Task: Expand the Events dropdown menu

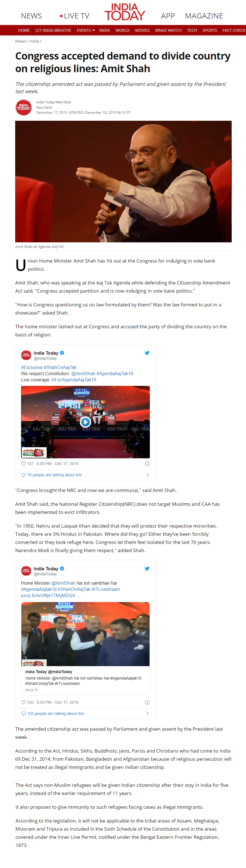Action: (x=86, y=30)
